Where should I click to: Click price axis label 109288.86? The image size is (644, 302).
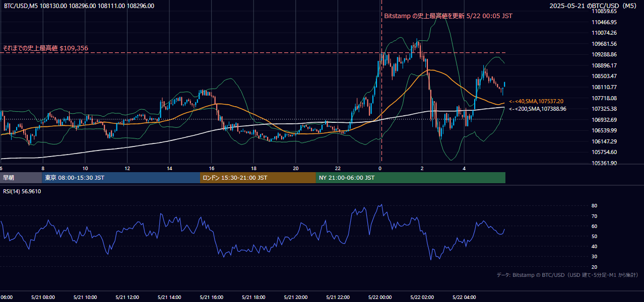604,54
